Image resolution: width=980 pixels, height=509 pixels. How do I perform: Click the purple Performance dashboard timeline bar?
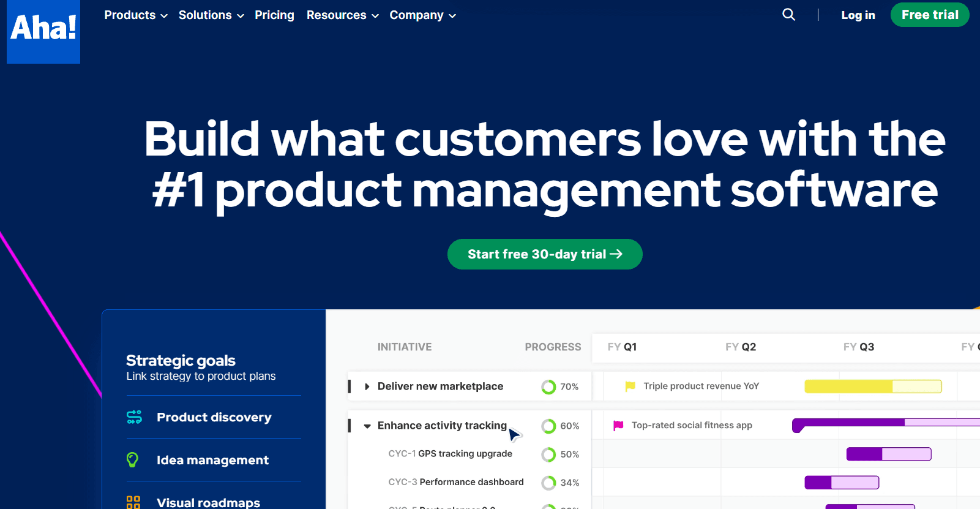(x=842, y=483)
